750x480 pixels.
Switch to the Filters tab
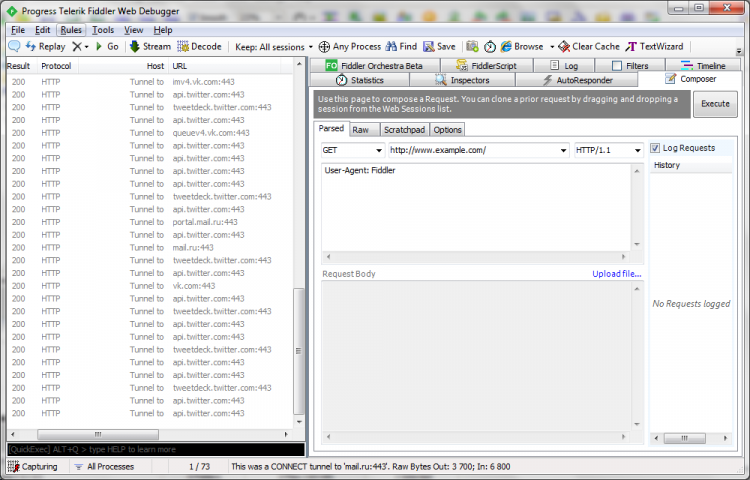(x=630, y=65)
